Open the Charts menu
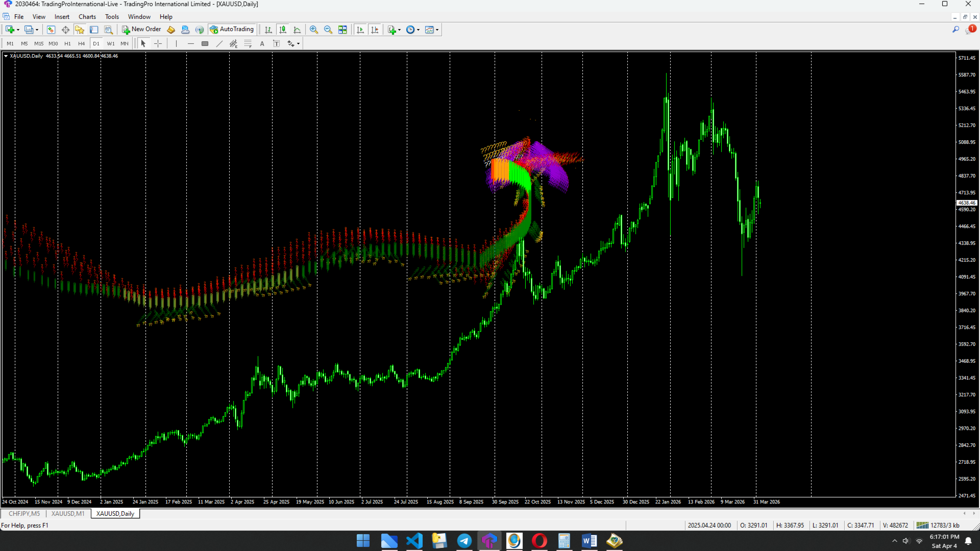The height and width of the screenshot is (551, 980). (87, 17)
